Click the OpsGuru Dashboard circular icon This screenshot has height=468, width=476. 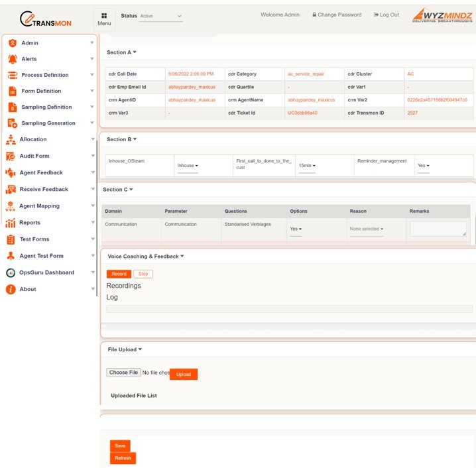(x=11, y=273)
